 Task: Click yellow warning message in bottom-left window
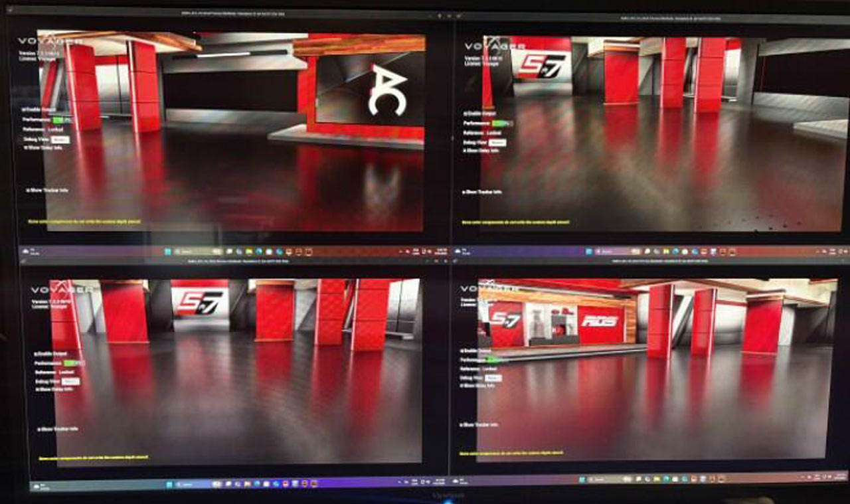click(x=93, y=458)
